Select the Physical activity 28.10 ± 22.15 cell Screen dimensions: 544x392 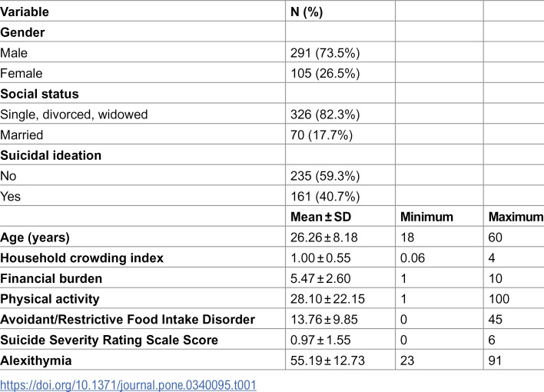click(x=327, y=299)
